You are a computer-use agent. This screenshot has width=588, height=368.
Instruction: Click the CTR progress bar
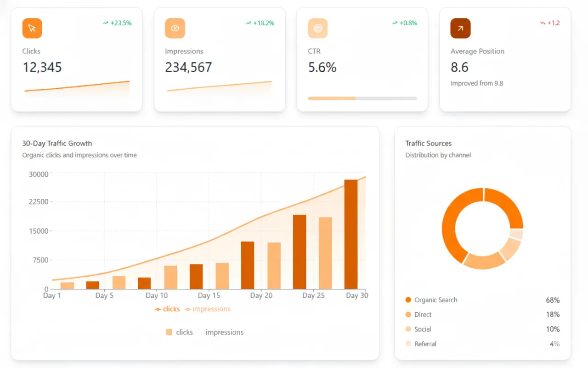pos(362,98)
